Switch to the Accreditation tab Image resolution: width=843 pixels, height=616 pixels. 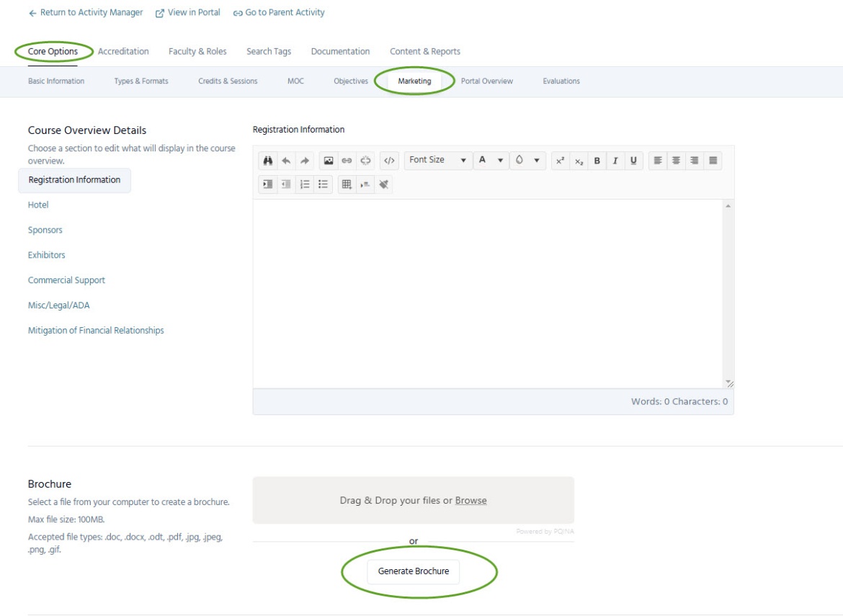(x=123, y=51)
